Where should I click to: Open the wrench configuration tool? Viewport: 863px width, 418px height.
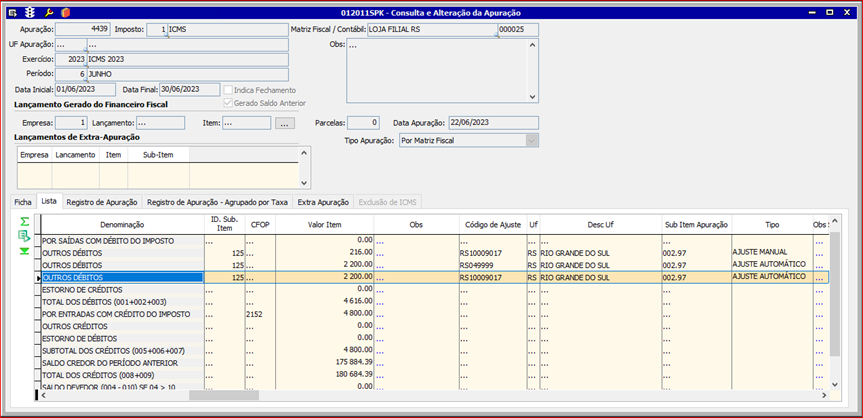click(48, 12)
